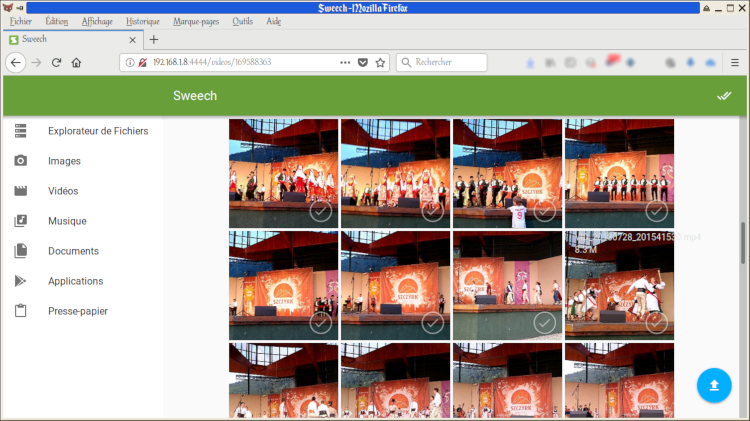Click the browser forward arrow

(36, 63)
